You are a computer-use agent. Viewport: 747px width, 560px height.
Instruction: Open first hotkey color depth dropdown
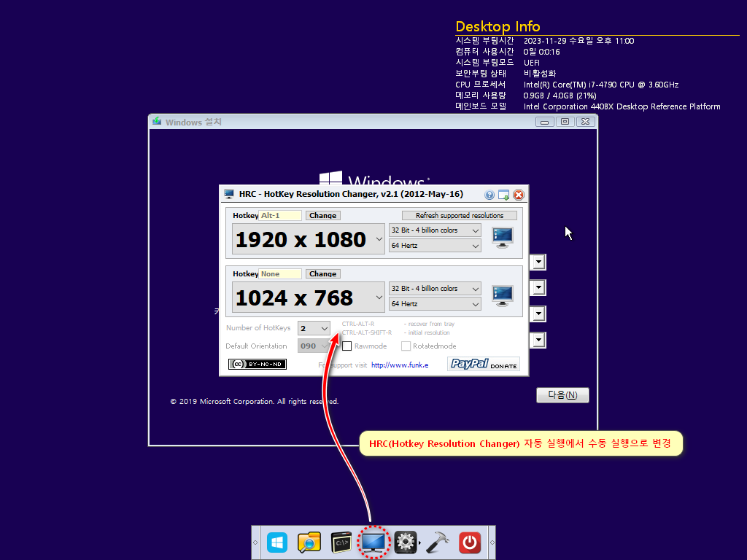coord(435,230)
